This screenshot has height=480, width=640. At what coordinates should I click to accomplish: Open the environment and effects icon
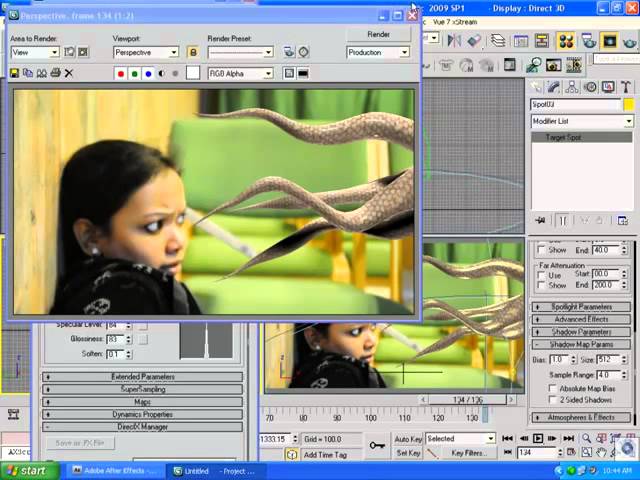click(303, 52)
